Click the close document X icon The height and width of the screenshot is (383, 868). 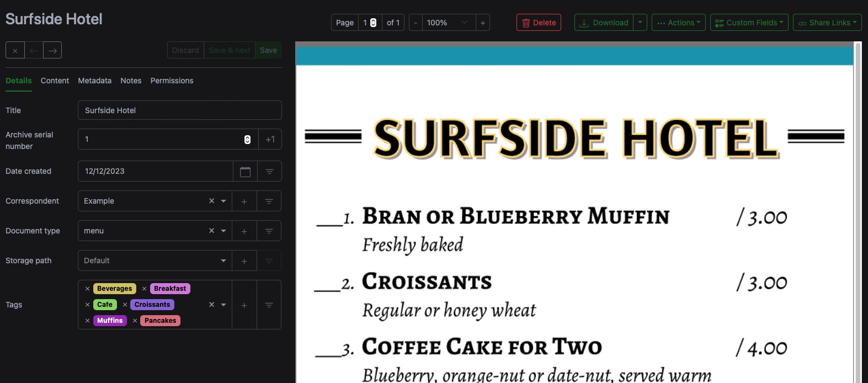coord(15,50)
